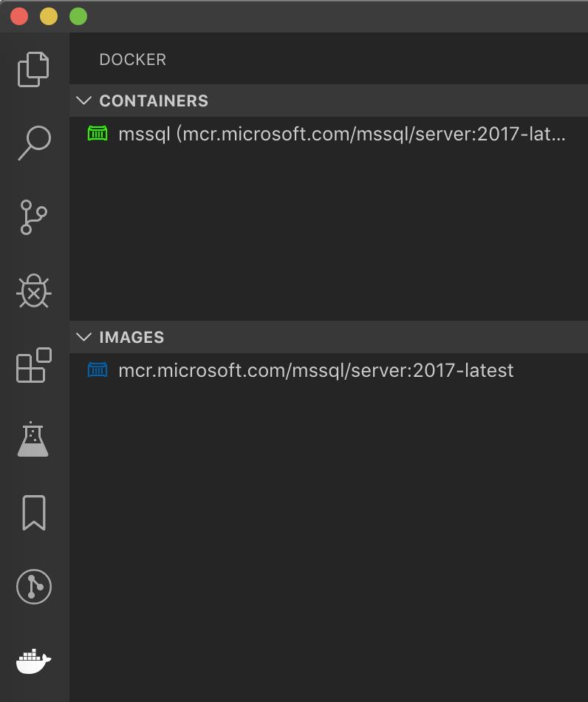Click the green macOS zoom button
Screen dimensions: 588x702
pos(78,16)
